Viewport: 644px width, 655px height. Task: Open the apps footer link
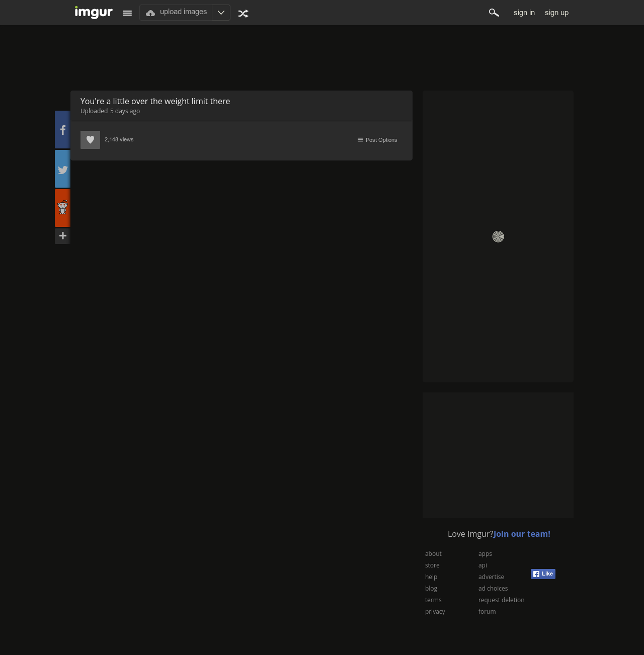pyautogui.click(x=485, y=554)
